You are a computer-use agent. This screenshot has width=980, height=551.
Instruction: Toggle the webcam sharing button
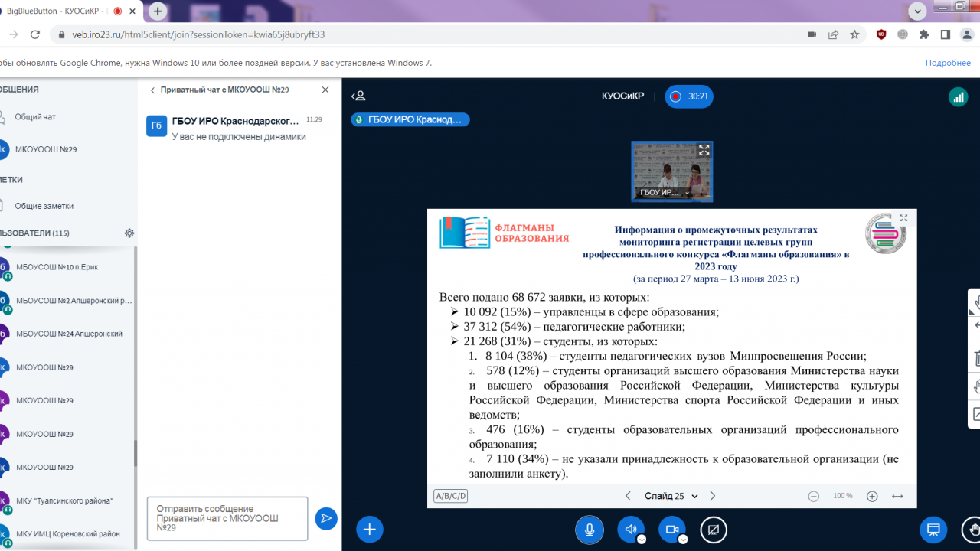671,530
